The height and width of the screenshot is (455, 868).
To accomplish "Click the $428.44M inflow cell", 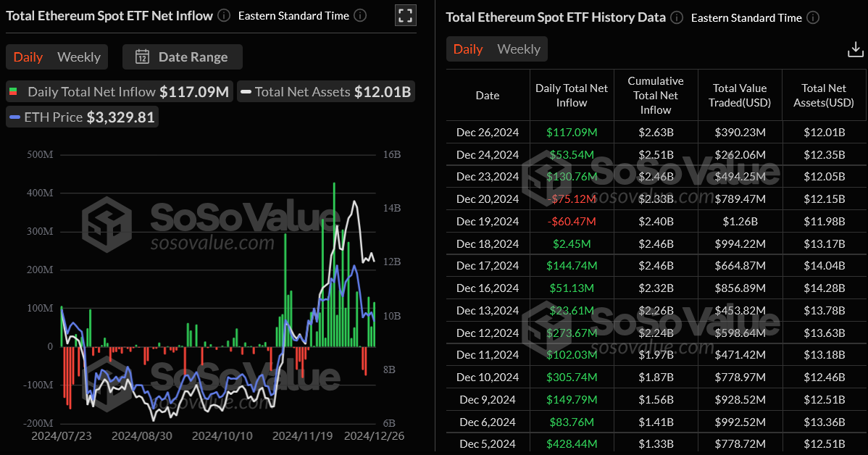I will (x=572, y=444).
